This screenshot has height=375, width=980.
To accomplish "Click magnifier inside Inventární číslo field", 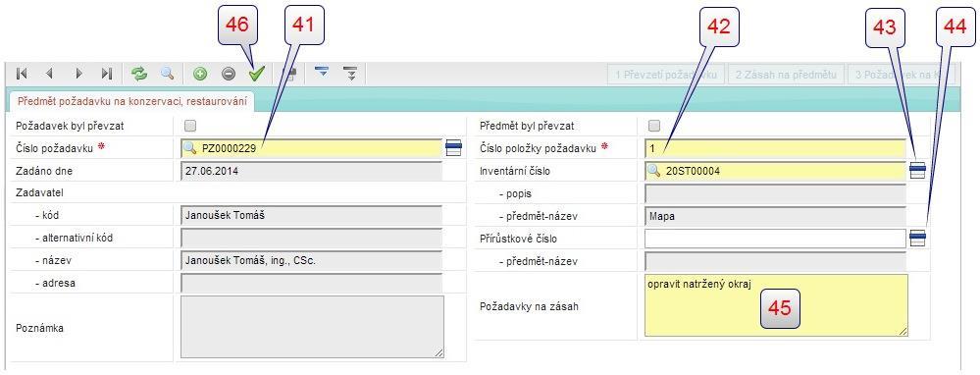I will (x=653, y=171).
